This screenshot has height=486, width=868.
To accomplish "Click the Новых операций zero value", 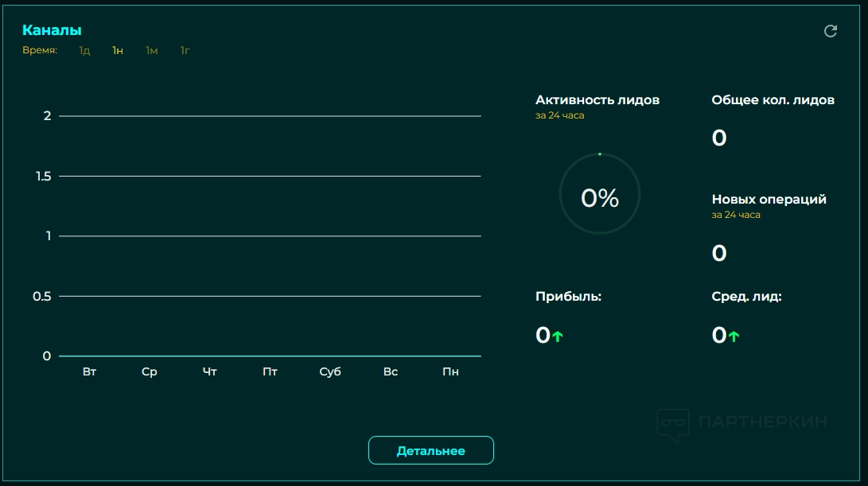I will pyautogui.click(x=719, y=254).
